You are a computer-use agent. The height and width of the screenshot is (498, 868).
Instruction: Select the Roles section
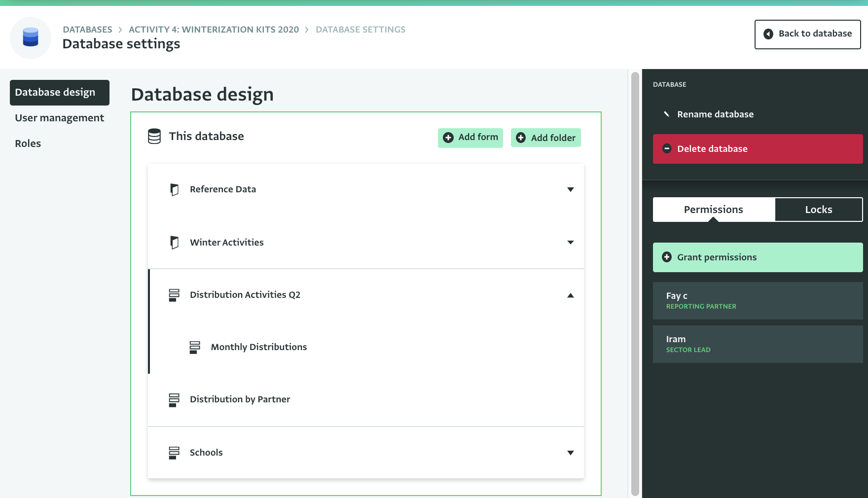[x=28, y=143]
